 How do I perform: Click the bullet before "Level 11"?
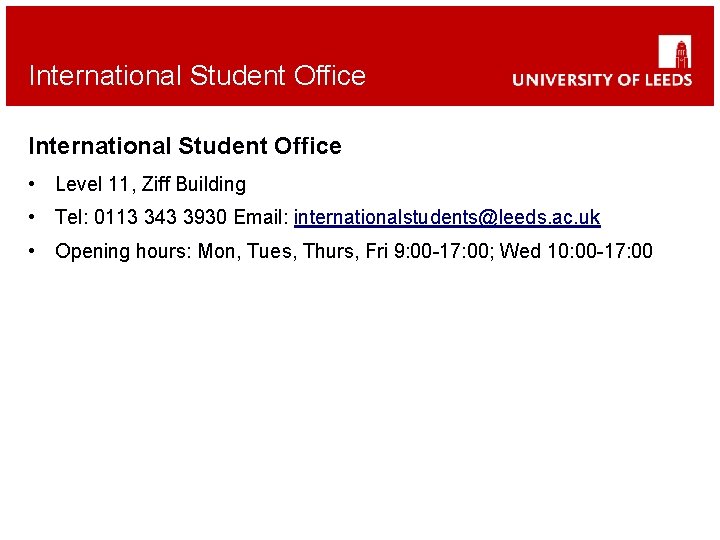[32, 184]
